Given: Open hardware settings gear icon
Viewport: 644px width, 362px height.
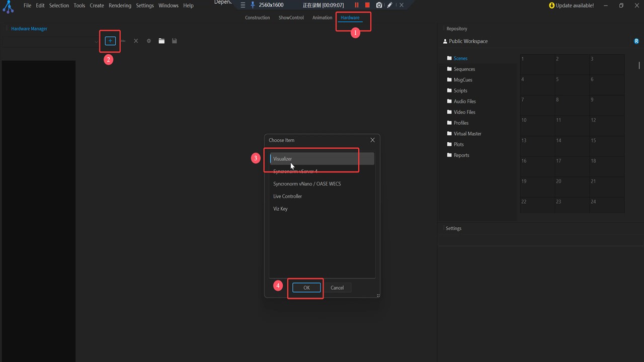Looking at the screenshot, I should tap(149, 41).
